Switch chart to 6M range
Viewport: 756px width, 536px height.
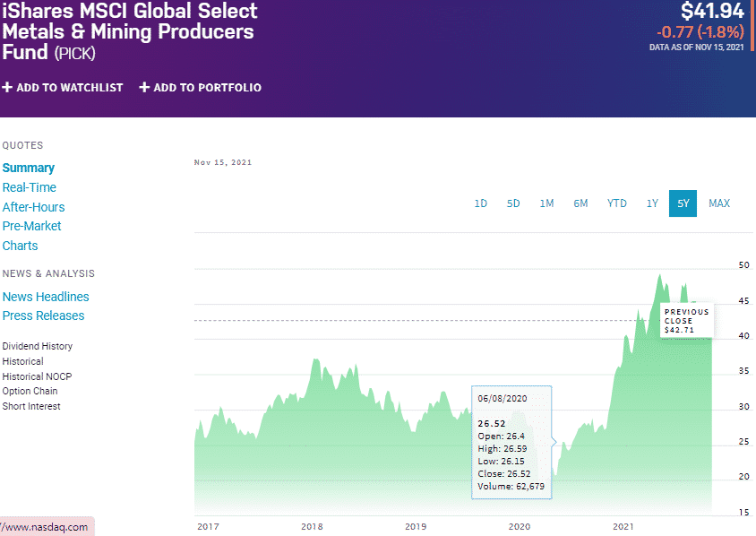580,203
